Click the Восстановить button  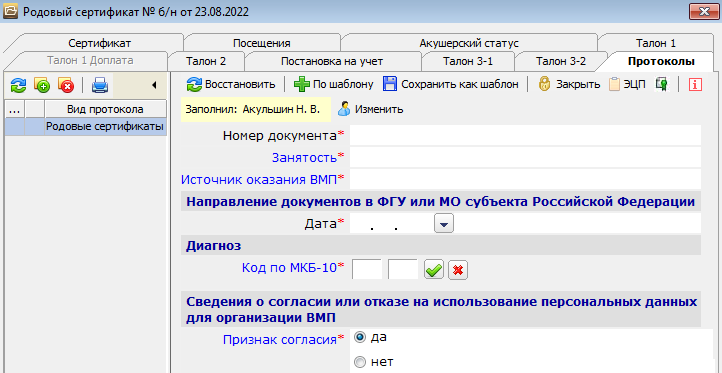(231, 84)
